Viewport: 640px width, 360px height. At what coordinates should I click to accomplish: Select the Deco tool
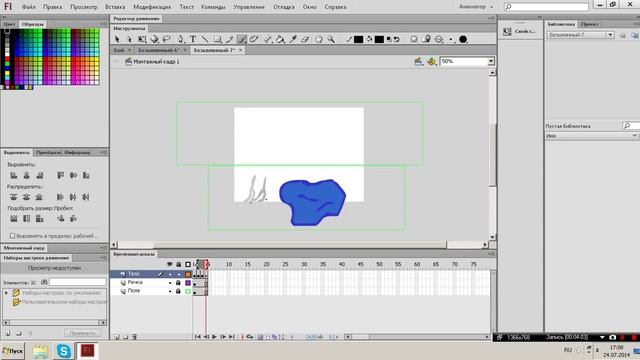[254, 39]
